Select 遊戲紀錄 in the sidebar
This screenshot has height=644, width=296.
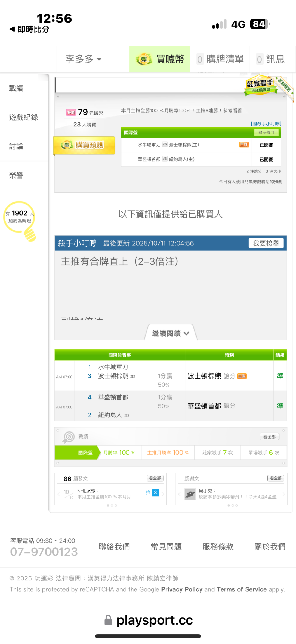(24, 117)
